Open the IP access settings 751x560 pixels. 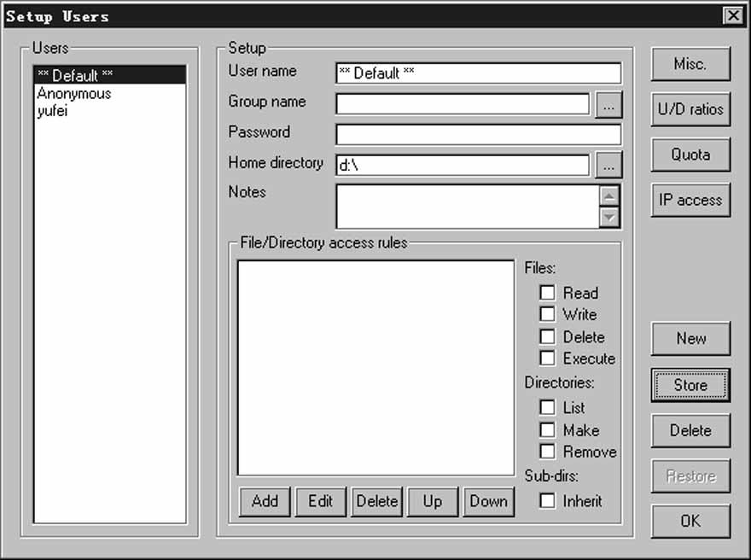(690, 200)
